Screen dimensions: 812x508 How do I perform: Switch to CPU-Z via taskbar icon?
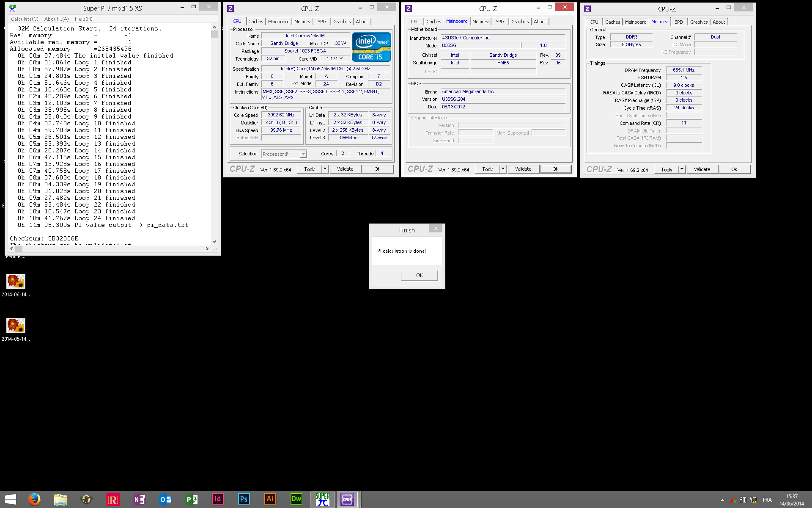347,500
